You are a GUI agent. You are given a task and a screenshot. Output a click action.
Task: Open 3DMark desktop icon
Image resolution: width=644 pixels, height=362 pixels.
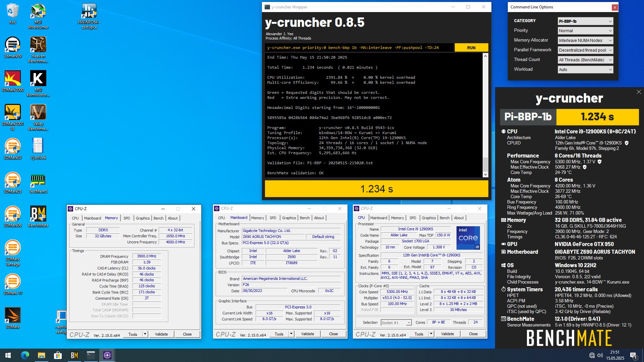12,318
